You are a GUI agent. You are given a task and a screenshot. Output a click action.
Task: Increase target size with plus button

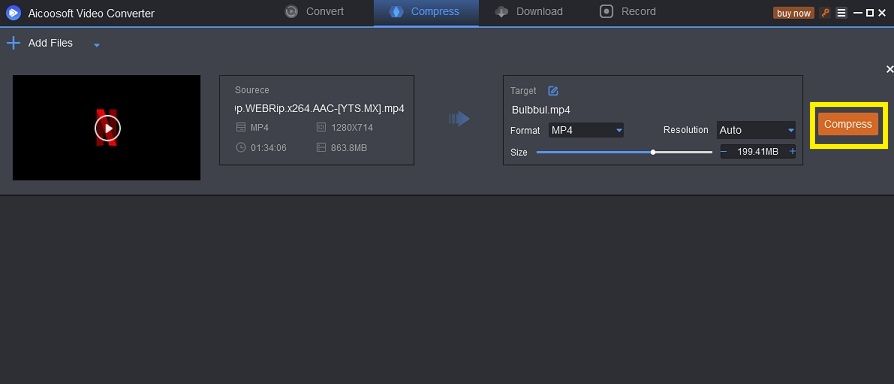pyautogui.click(x=792, y=152)
